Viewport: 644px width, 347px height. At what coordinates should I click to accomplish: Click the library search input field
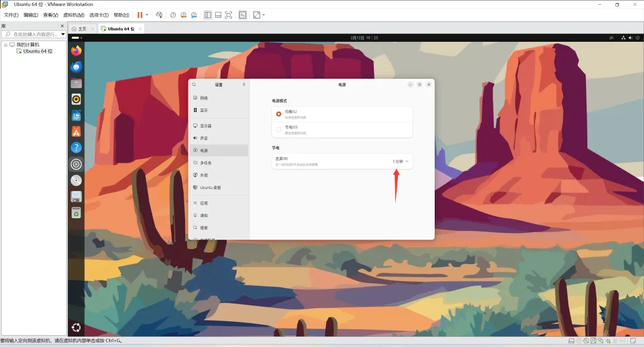click(31, 34)
